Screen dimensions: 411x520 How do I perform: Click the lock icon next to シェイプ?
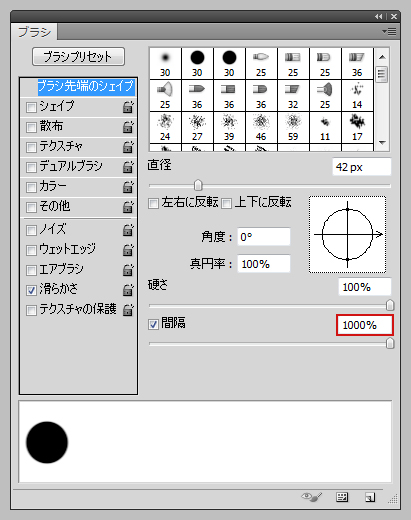128,107
